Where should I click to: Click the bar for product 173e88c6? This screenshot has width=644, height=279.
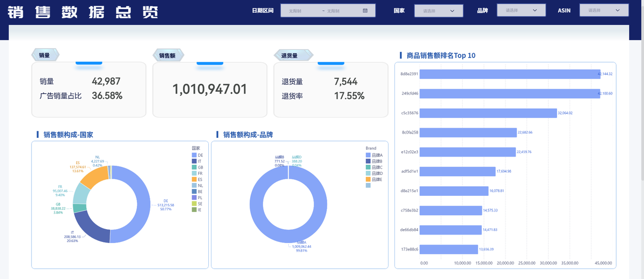(449, 249)
